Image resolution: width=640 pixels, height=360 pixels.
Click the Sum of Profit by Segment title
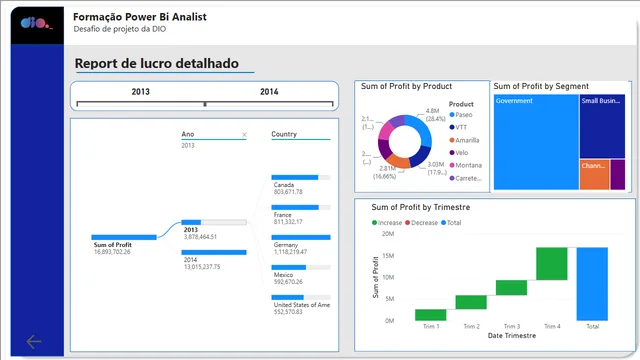click(541, 86)
